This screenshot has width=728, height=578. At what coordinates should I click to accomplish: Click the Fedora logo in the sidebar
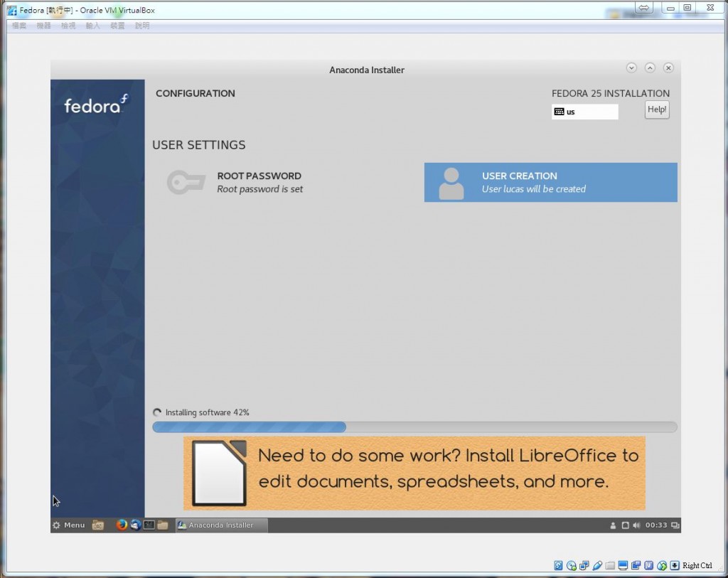(x=96, y=105)
